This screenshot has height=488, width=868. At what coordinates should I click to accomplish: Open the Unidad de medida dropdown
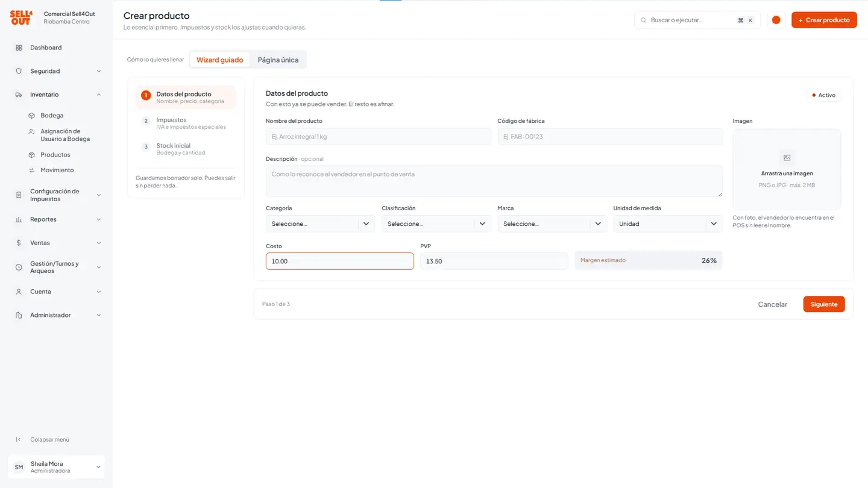coord(668,224)
